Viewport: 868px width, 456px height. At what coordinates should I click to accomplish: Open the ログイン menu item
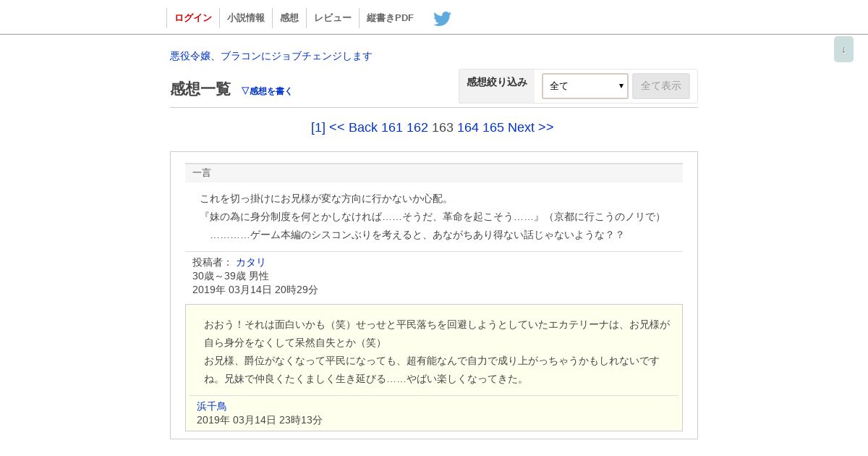(x=193, y=18)
